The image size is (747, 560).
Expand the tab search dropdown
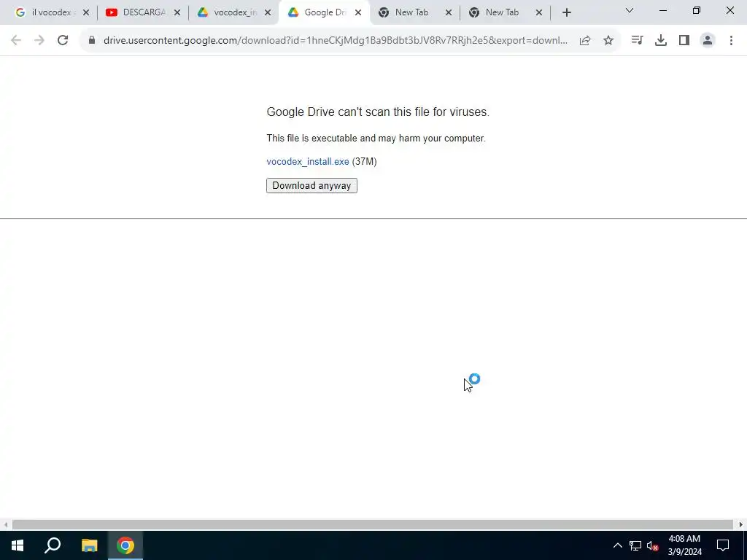pyautogui.click(x=630, y=10)
